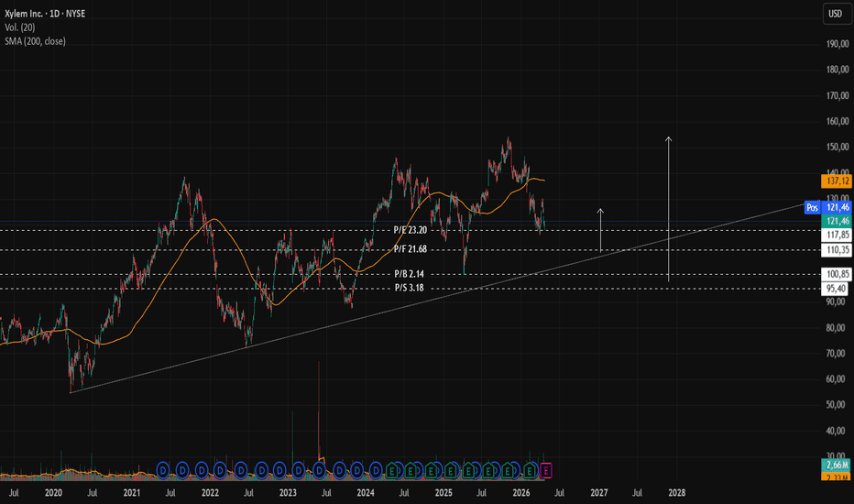Screen dimensions: 854x504
Task: Click the 2020 label on time axis
Action: [x=53, y=493]
